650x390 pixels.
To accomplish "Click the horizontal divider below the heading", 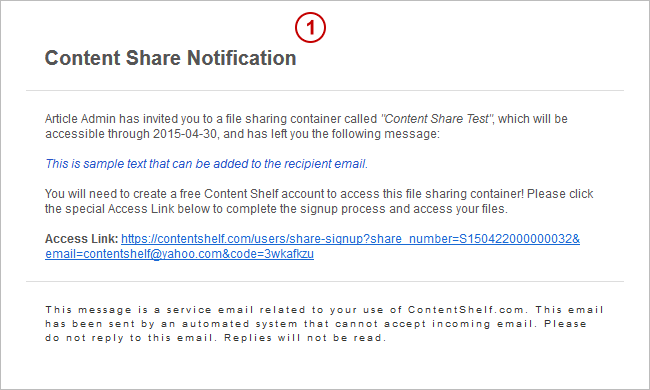I will [x=325, y=90].
